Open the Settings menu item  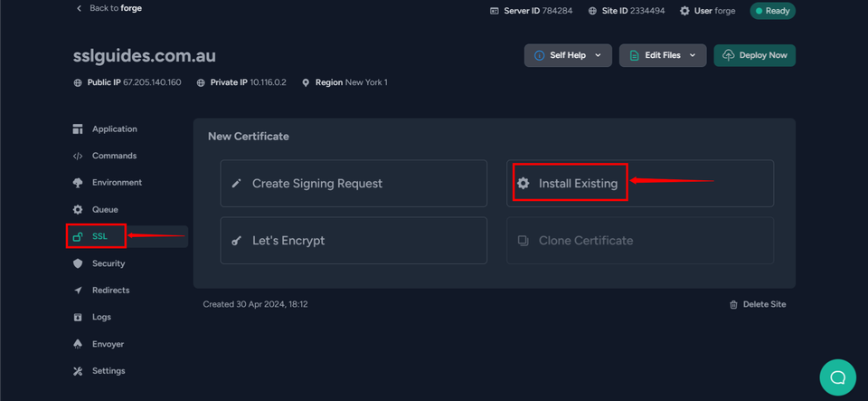(x=108, y=371)
